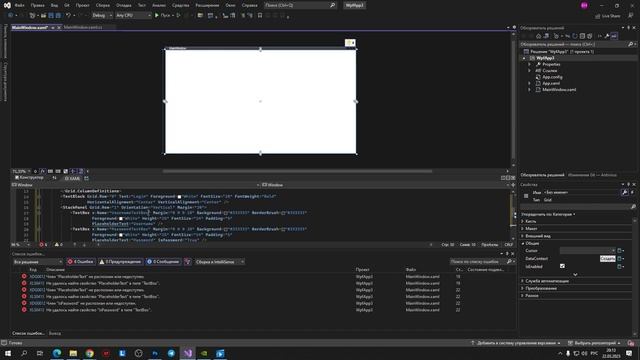Click in the top Поиск (Ctrl+Q) search box
Image resolution: width=640 pixels, height=360 pixels.
point(300,5)
